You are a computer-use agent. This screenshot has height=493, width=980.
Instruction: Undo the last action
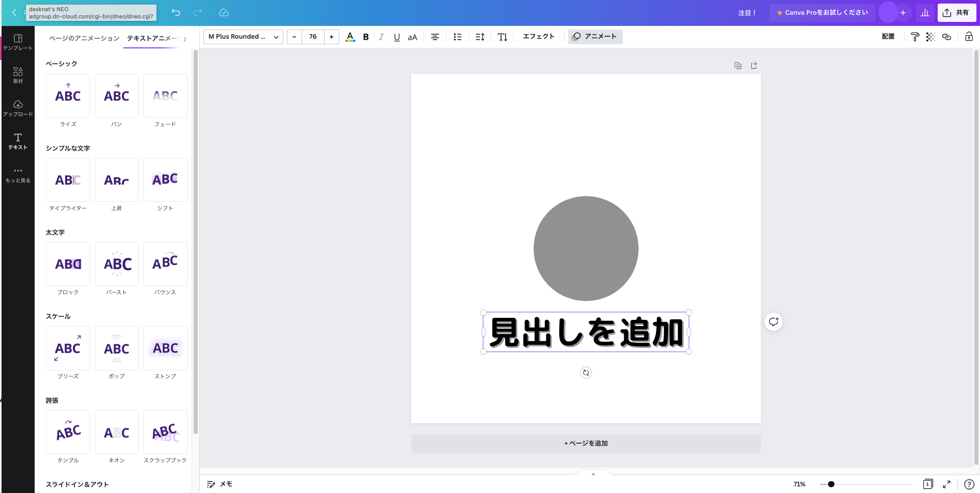click(176, 13)
